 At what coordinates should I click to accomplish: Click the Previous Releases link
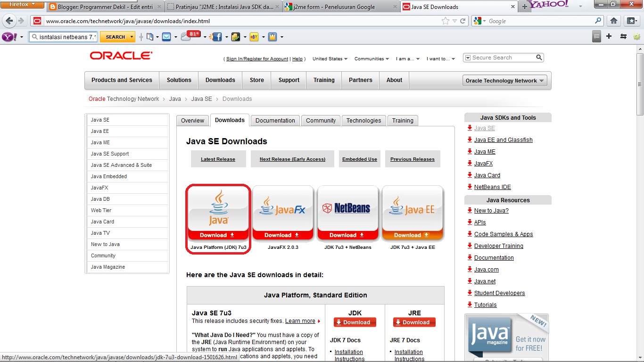pos(413,159)
